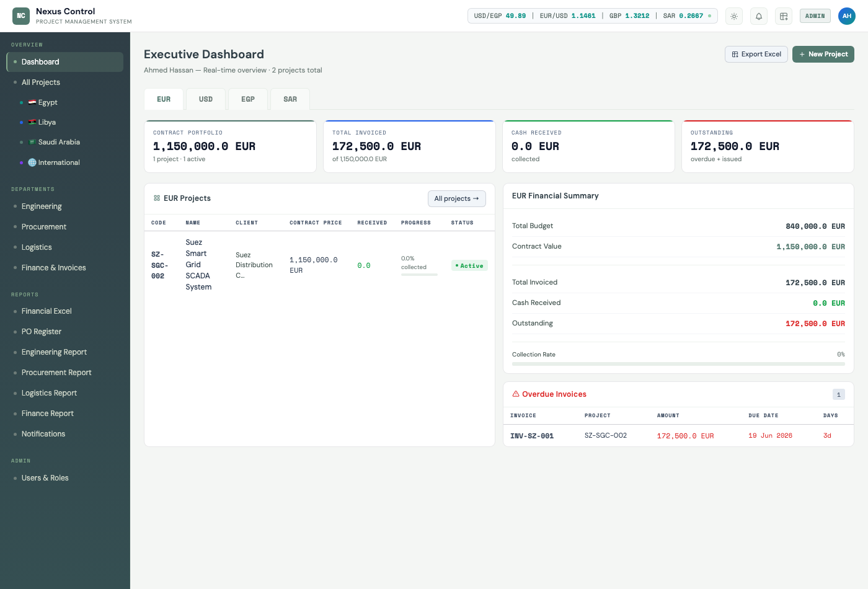The width and height of the screenshot is (868, 589).
Task: Click the ADMIN role badge
Action: (815, 16)
